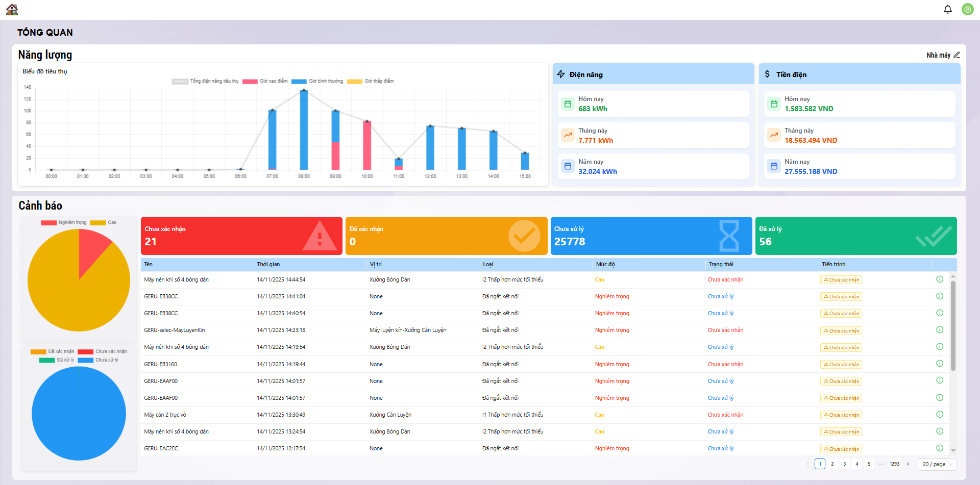Click the pencil edit icon beside Nhà máy

click(x=957, y=55)
